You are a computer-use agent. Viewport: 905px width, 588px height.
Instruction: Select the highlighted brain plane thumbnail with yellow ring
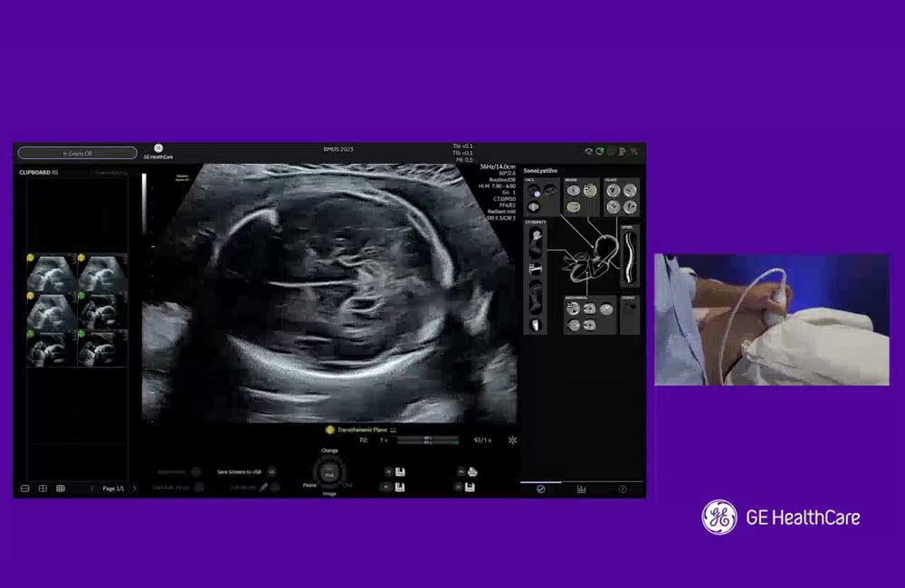coord(589,191)
